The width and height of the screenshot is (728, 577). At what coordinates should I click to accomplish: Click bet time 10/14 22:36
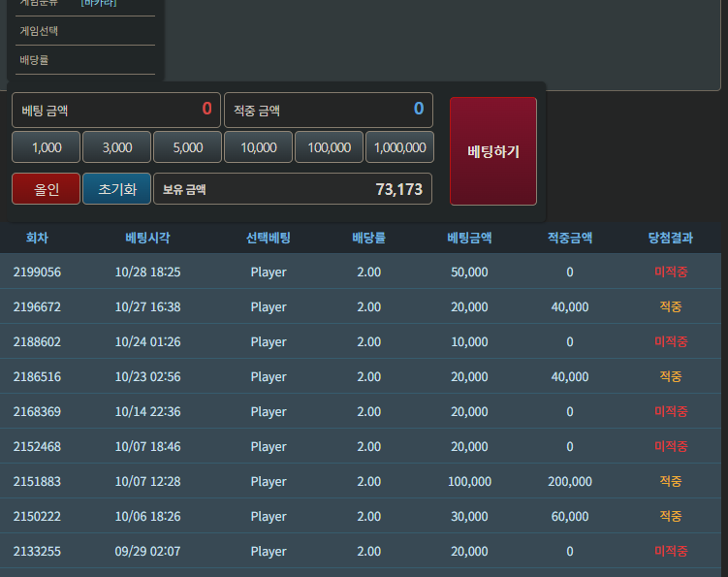(x=147, y=411)
